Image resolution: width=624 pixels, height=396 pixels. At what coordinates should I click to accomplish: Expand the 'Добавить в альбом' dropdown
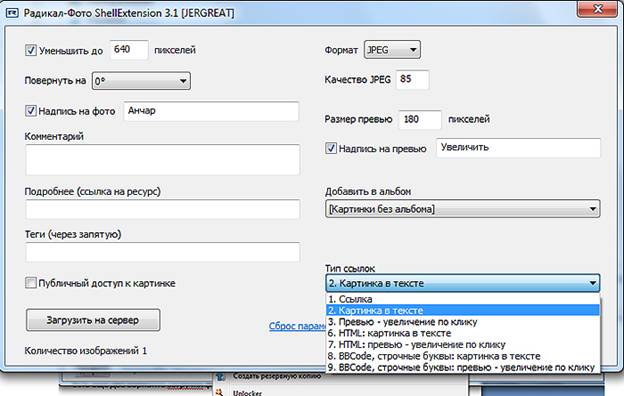pyautogui.click(x=462, y=209)
